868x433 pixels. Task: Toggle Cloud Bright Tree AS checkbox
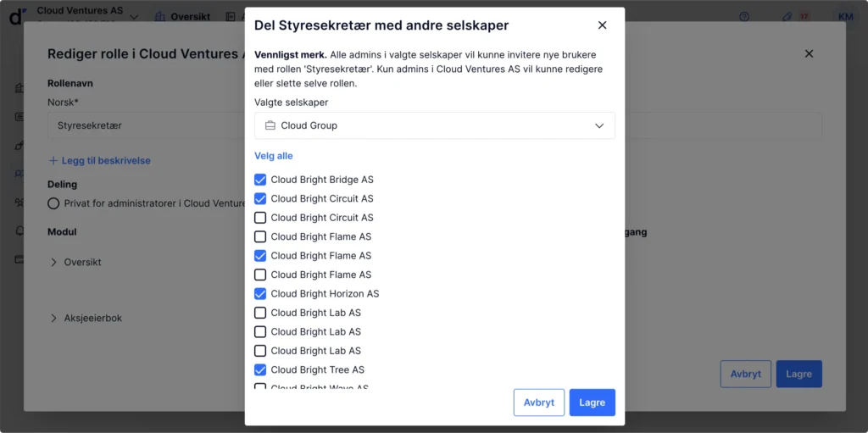click(260, 369)
